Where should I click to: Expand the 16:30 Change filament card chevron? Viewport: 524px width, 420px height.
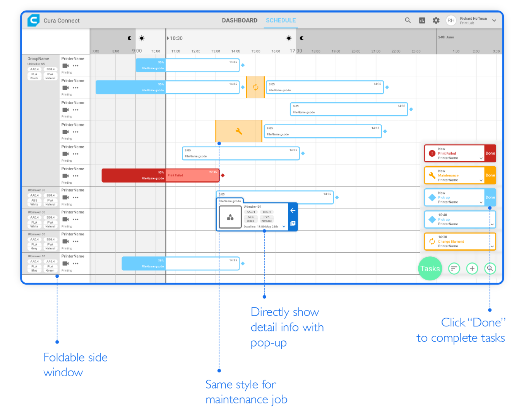pyautogui.click(x=492, y=246)
